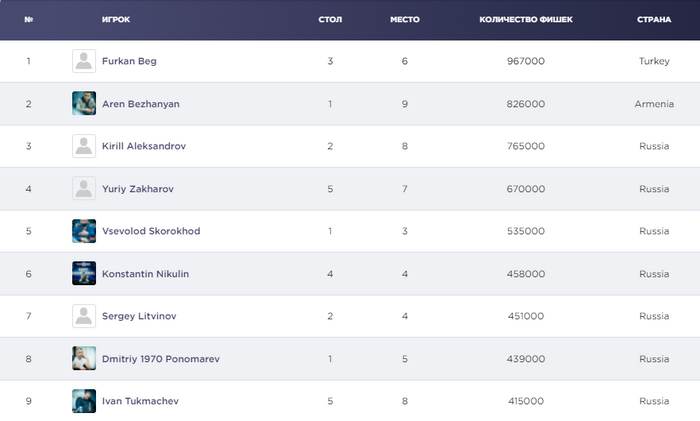Click Konstantin Nikulin's profile photo
Image resolution: width=700 pixels, height=421 pixels.
pos(84,273)
